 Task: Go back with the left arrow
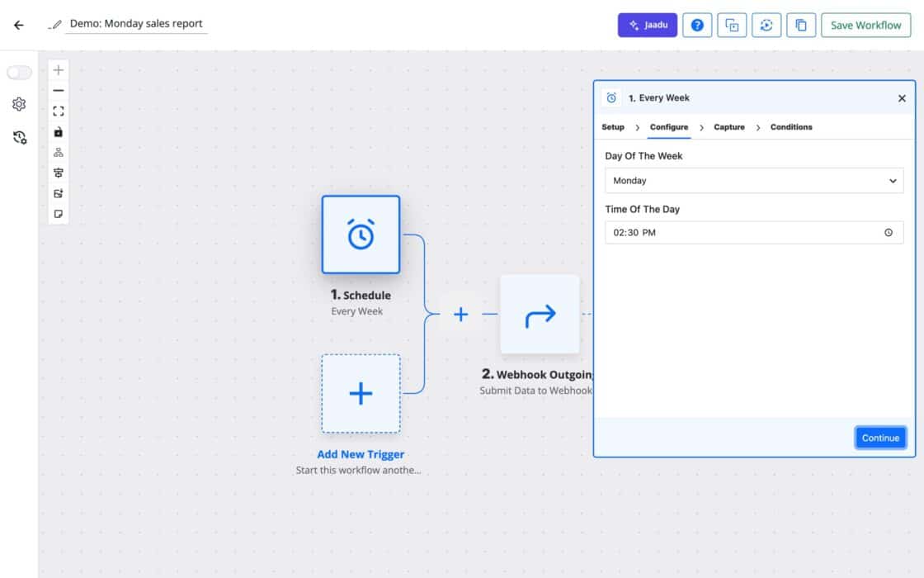click(x=19, y=25)
